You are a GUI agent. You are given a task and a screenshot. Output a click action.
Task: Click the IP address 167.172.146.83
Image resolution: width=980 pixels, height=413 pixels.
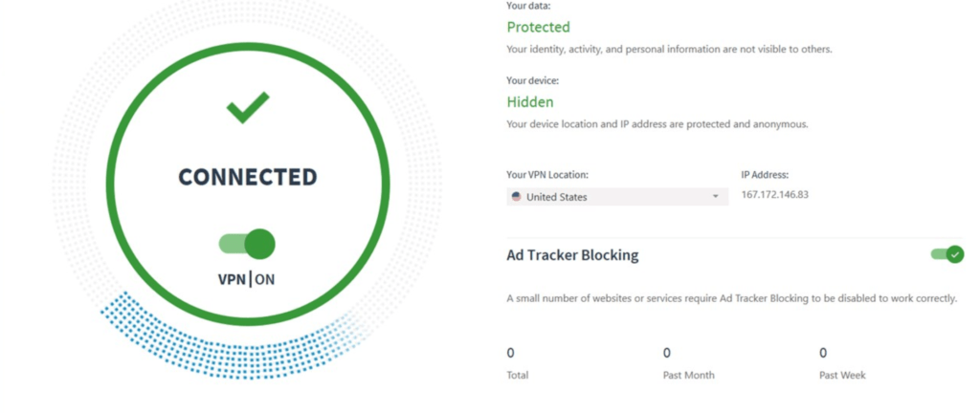tap(775, 195)
